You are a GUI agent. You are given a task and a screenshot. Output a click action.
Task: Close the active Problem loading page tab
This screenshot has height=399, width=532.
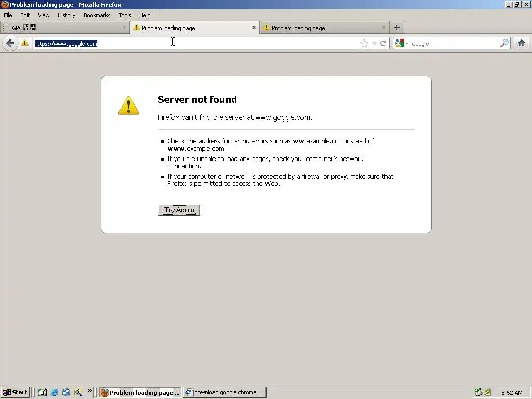(254, 28)
